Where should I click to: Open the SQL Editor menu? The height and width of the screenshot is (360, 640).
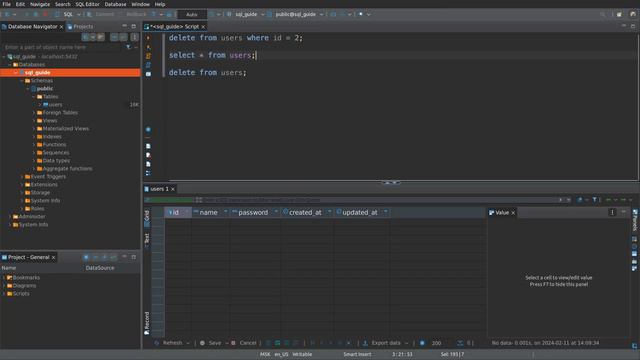pyautogui.click(x=87, y=4)
